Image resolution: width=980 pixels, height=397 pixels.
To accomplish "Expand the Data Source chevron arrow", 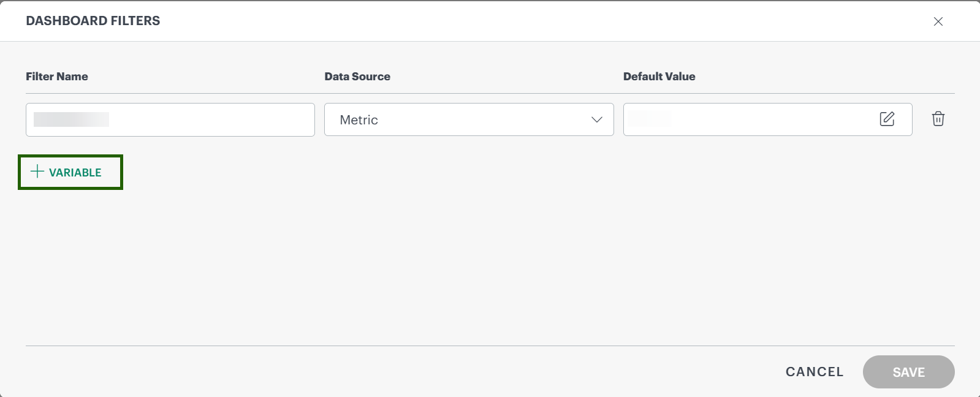I will [x=596, y=119].
